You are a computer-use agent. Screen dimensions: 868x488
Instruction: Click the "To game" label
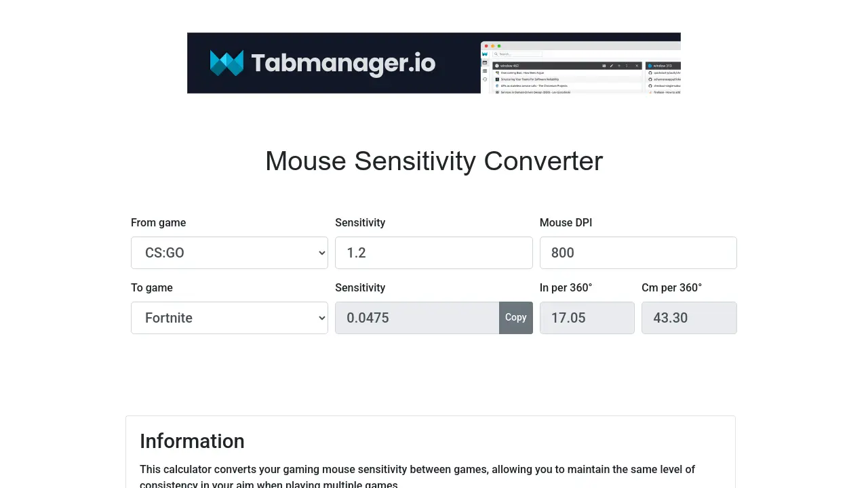coord(152,288)
